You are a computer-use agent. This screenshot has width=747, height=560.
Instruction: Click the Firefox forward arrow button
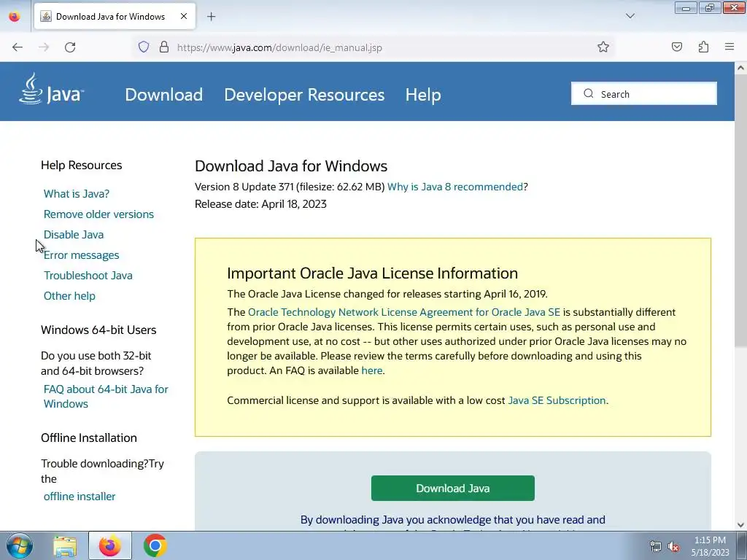pos(44,47)
